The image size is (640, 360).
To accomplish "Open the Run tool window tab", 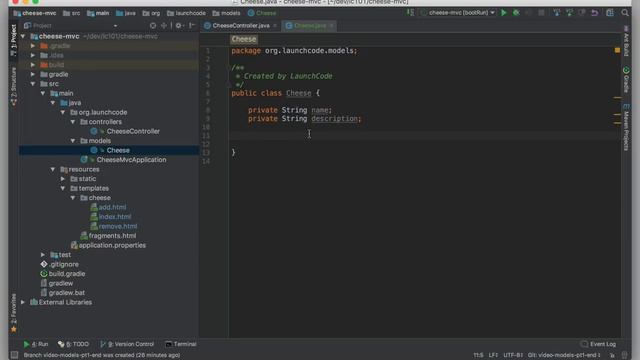I will coord(36,344).
